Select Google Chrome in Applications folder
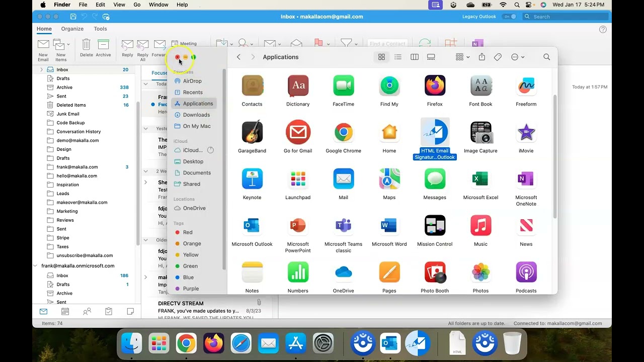Image resolution: width=644 pixels, height=362 pixels. (344, 132)
